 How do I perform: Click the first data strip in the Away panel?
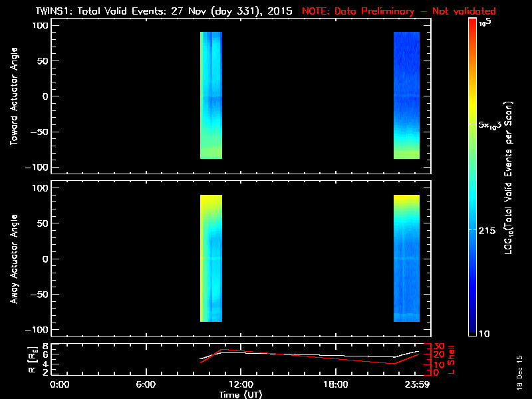tap(211, 259)
